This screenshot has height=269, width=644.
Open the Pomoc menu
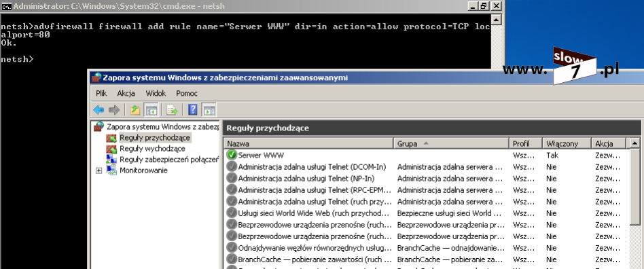187,93
